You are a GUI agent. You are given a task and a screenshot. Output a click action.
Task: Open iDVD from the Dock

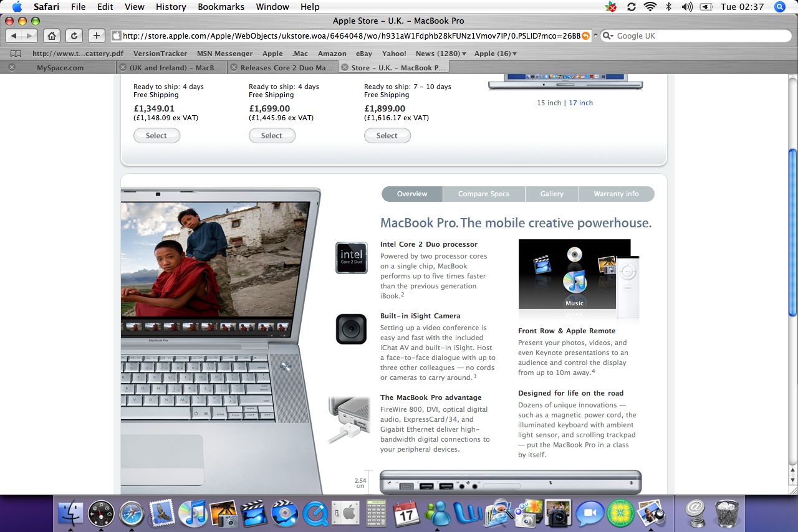tap(285, 513)
